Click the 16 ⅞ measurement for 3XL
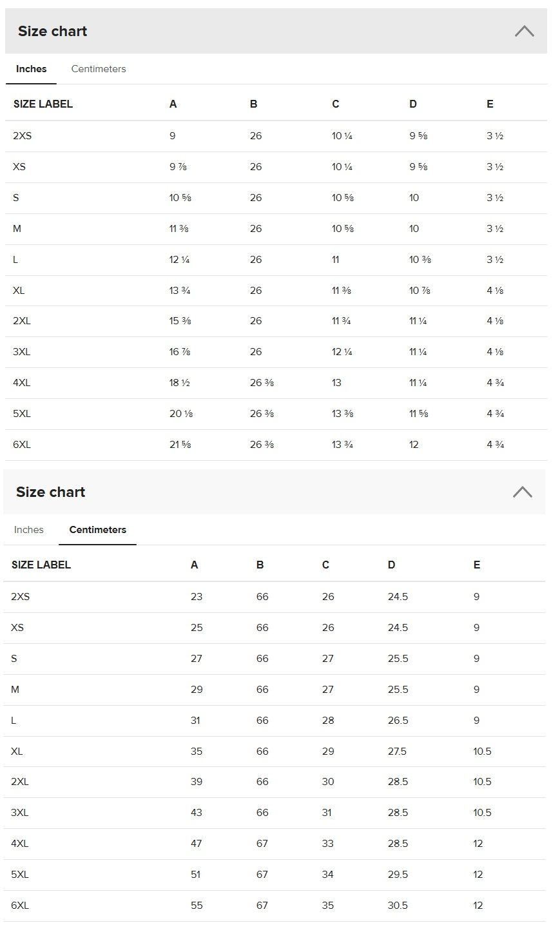 point(180,352)
